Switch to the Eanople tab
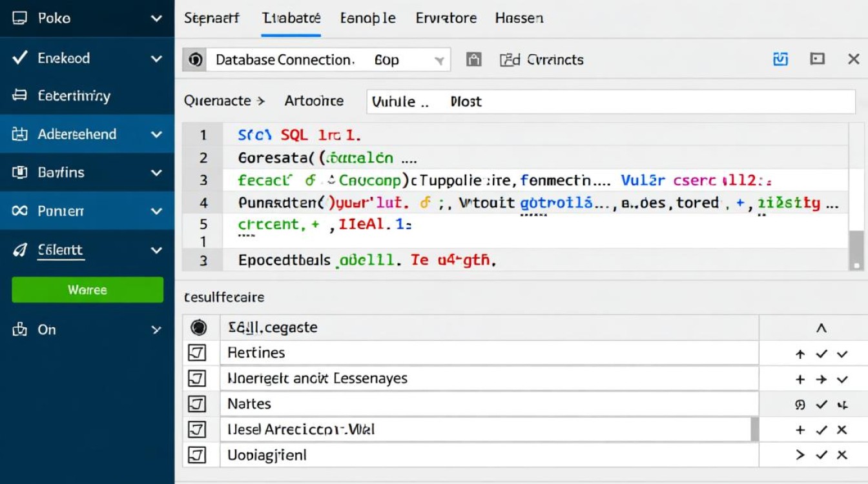Viewport: 868px width, 484px height. click(x=367, y=18)
